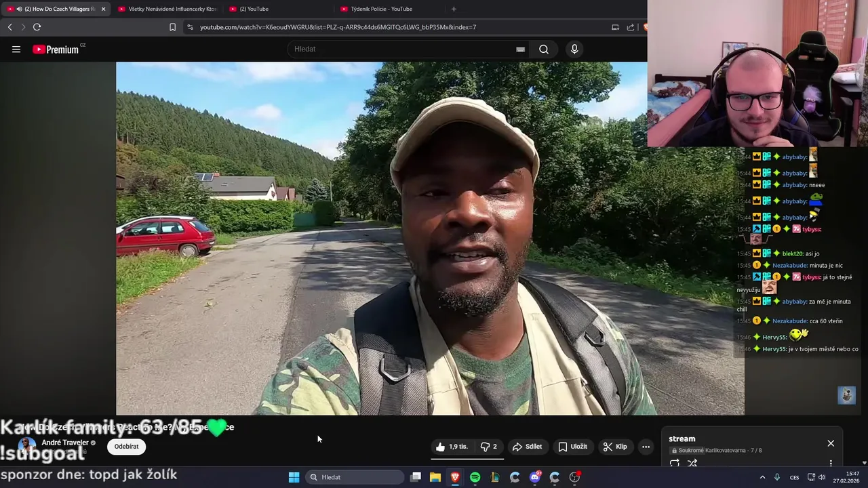Open site settings icon beside the URL

[x=190, y=27]
